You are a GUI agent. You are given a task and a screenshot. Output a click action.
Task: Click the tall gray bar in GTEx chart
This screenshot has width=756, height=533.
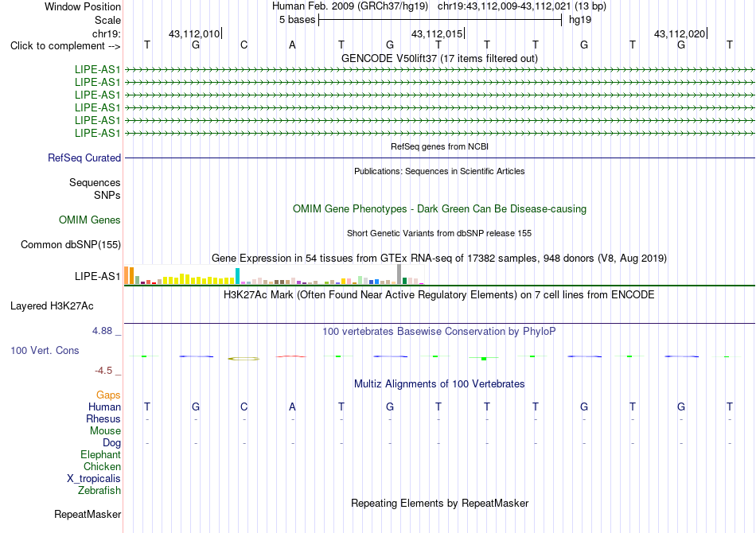point(399,274)
